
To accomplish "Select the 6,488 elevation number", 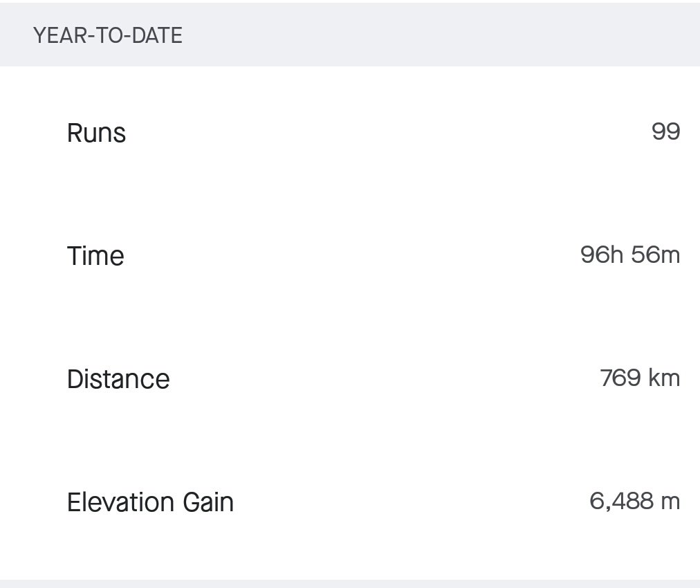I will pos(621,501).
